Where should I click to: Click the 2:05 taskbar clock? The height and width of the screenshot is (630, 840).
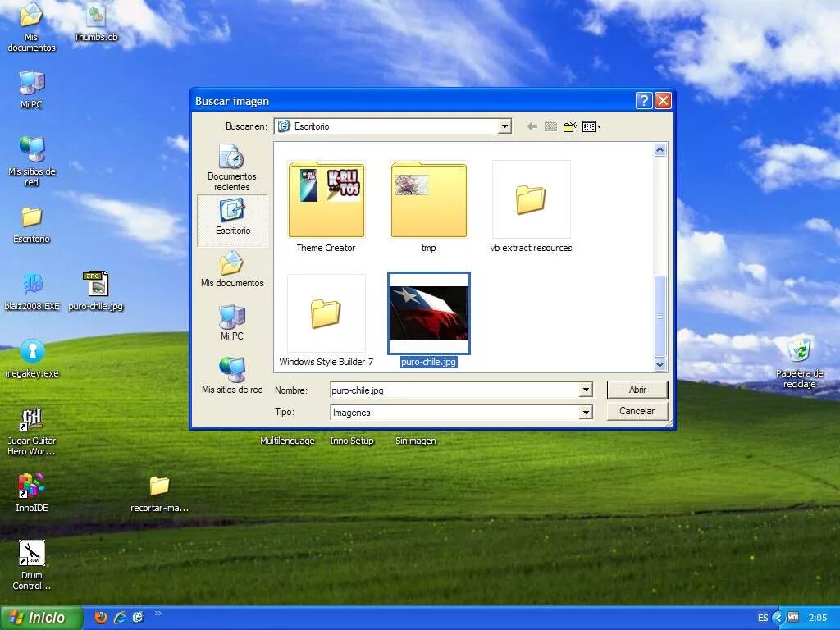tap(818, 618)
